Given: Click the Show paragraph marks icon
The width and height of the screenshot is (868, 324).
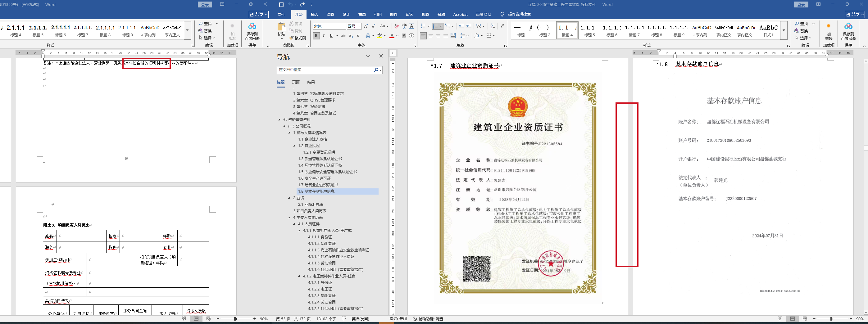Looking at the screenshot, I should pos(502,26).
